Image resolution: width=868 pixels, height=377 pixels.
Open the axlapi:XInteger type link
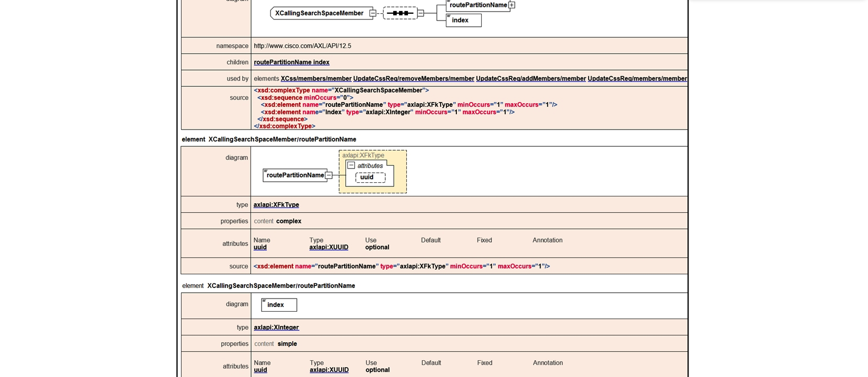pyautogui.click(x=276, y=328)
